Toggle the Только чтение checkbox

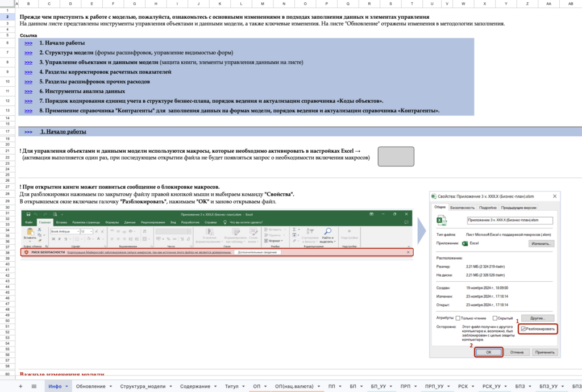[458, 318]
